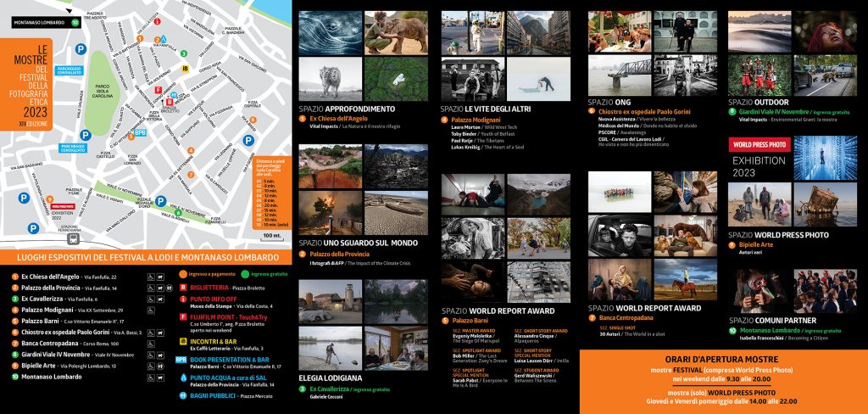This screenshot has width=868, height=414.
Task: Click the Punto Acqua water drop legend icon
Action: click(x=183, y=378)
